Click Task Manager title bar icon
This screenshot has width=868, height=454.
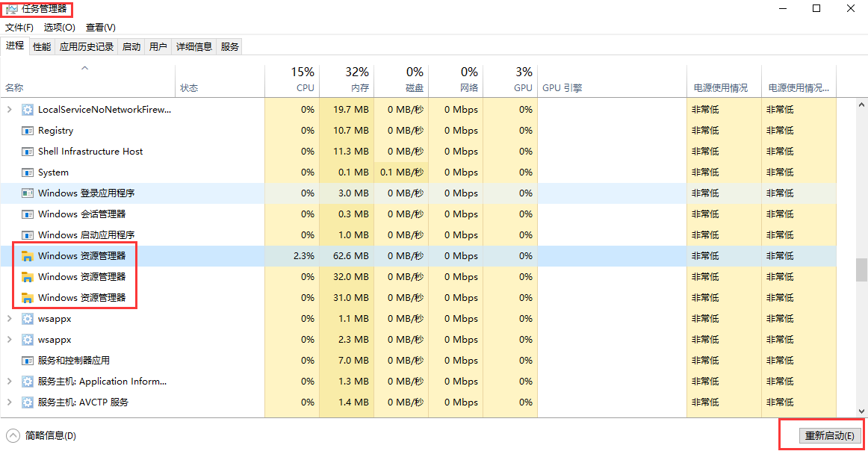(x=11, y=9)
